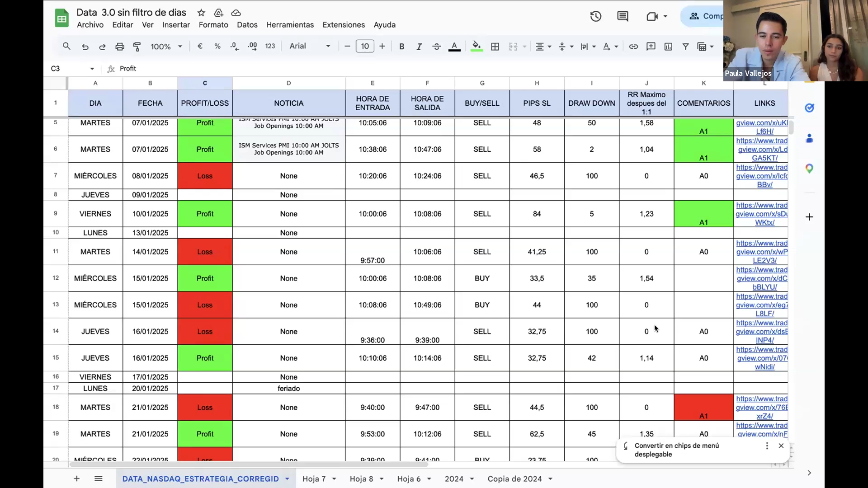Undo the last action
The image size is (868, 488).
tap(85, 47)
